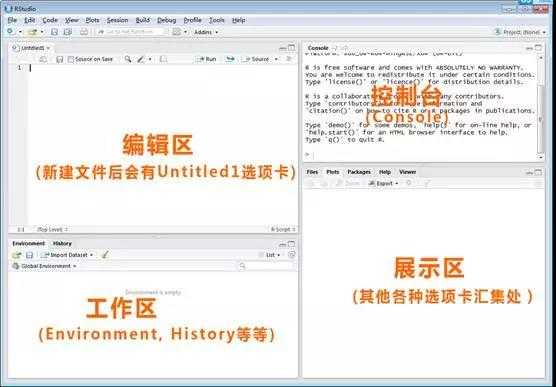Open the Source button dropdown arrow
The width and height of the screenshot is (556, 387).
(x=276, y=59)
